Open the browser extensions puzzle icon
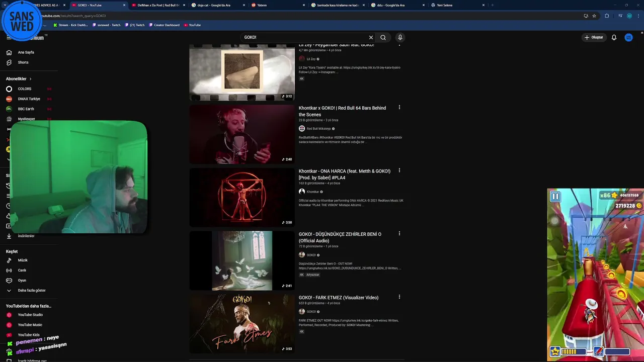 click(607, 16)
